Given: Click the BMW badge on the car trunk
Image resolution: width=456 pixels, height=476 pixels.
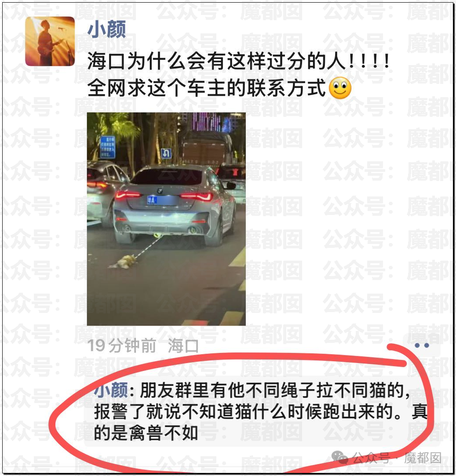Looking at the screenshot, I should [x=160, y=191].
